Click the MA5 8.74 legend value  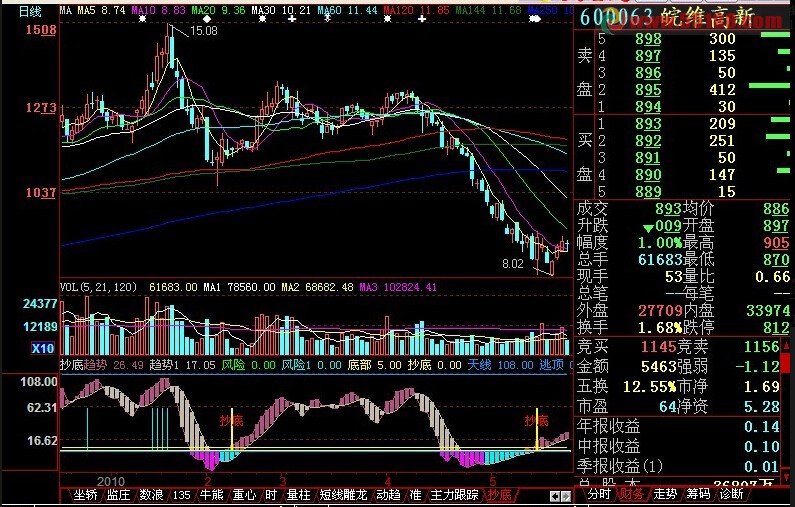coord(101,10)
